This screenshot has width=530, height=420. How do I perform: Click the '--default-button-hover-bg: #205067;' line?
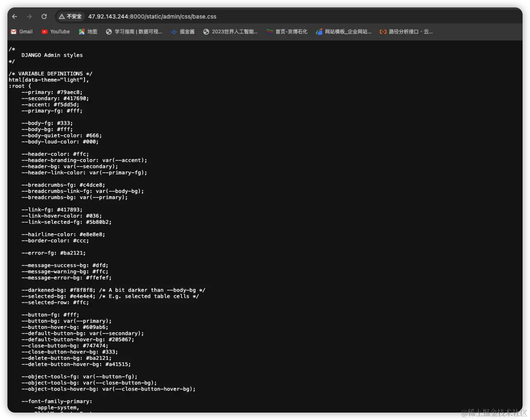click(x=78, y=340)
